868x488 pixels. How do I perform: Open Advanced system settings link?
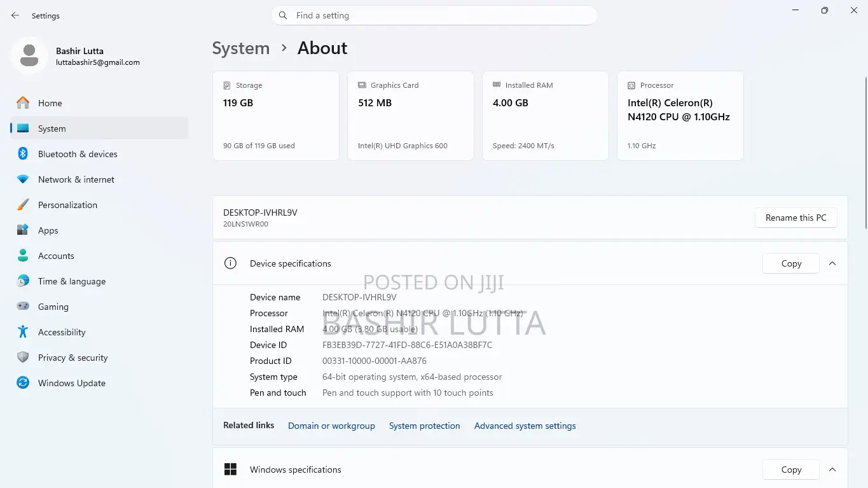tap(525, 426)
